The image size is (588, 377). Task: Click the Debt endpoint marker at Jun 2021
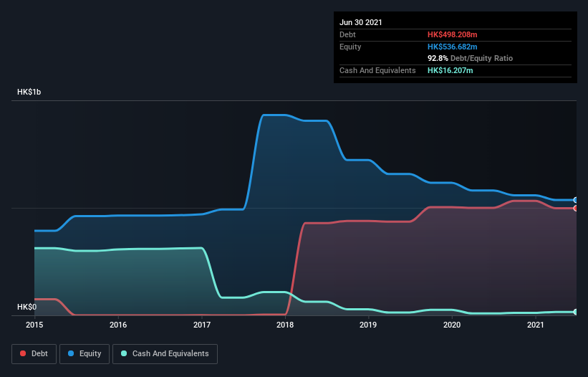576,208
